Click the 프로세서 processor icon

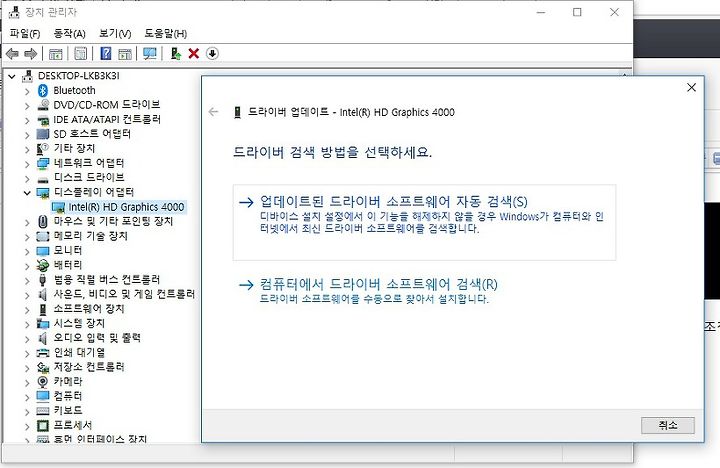[43, 425]
